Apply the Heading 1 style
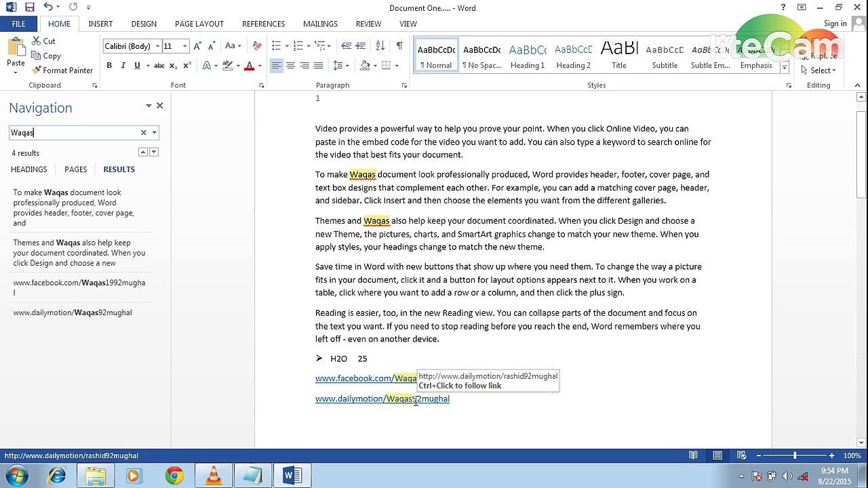The width and height of the screenshot is (868, 488). coord(528,56)
